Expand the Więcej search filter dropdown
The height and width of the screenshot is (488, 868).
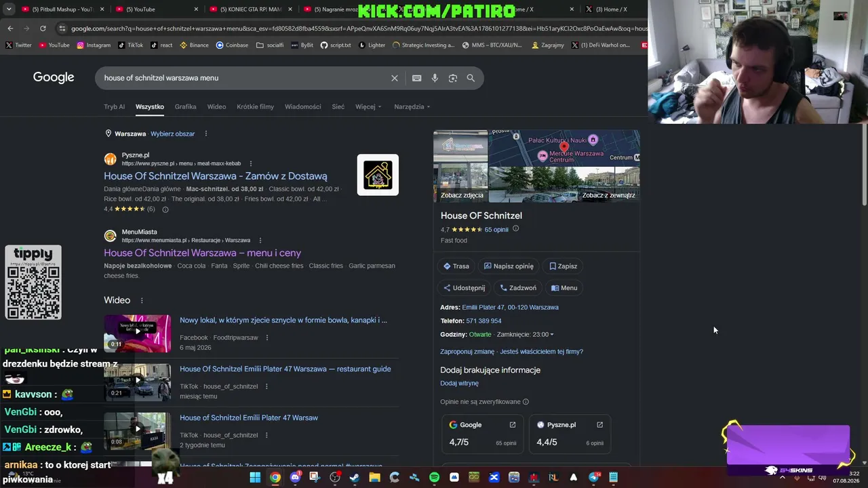(368, 106)
